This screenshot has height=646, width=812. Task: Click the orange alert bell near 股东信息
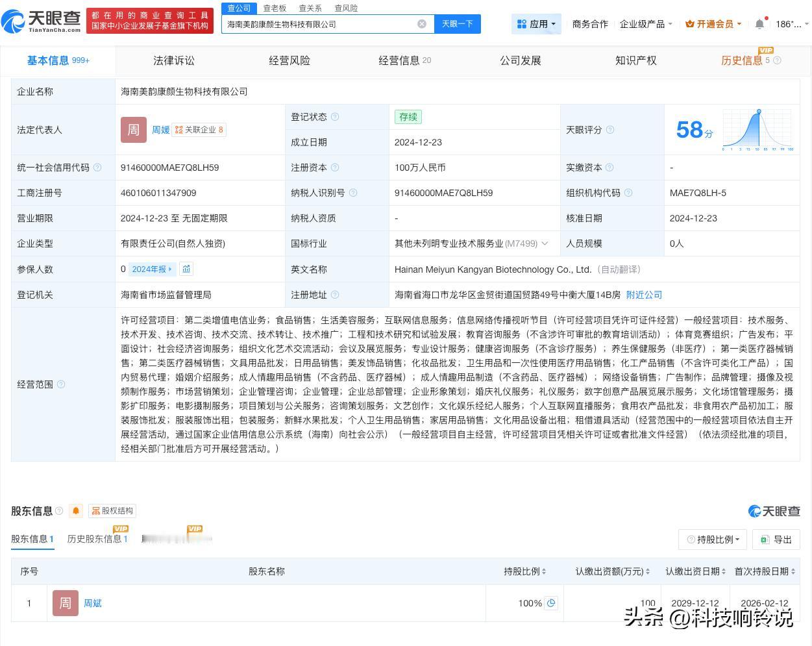pyautogui.click(x=76, y=511)
